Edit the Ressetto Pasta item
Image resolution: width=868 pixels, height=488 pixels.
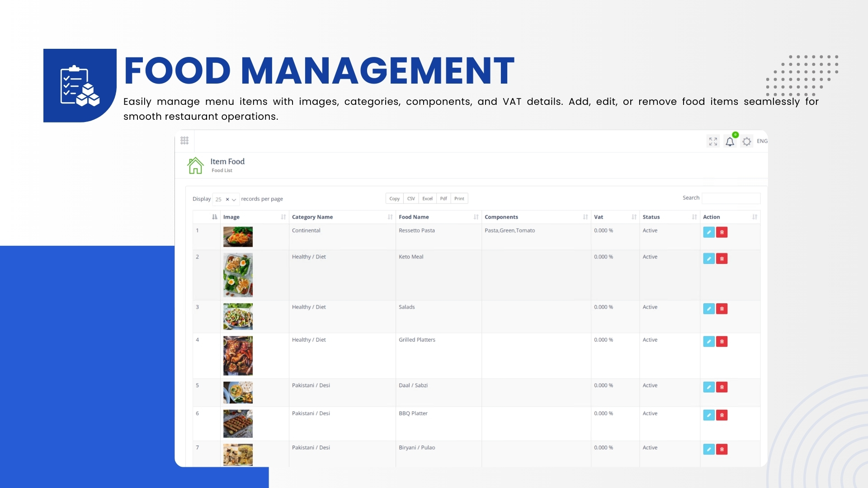point(708,232)
